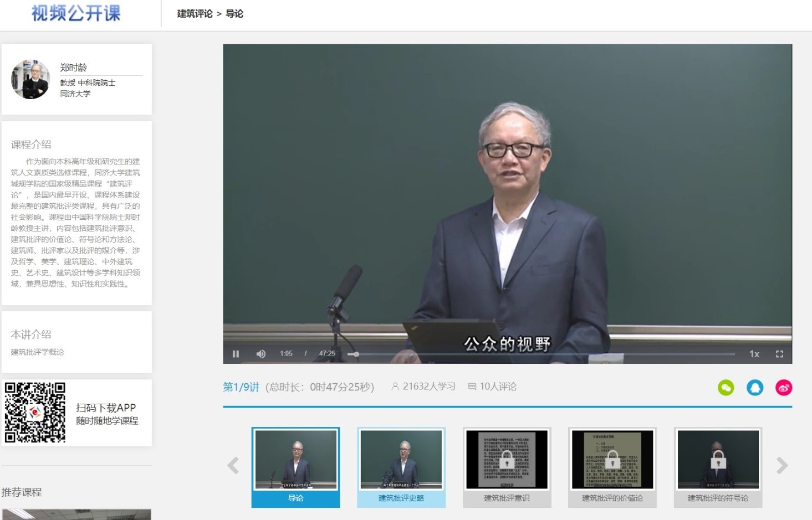Click the video progress slider
This screenshot has width=812, height=520.
[x=540, y=354]
